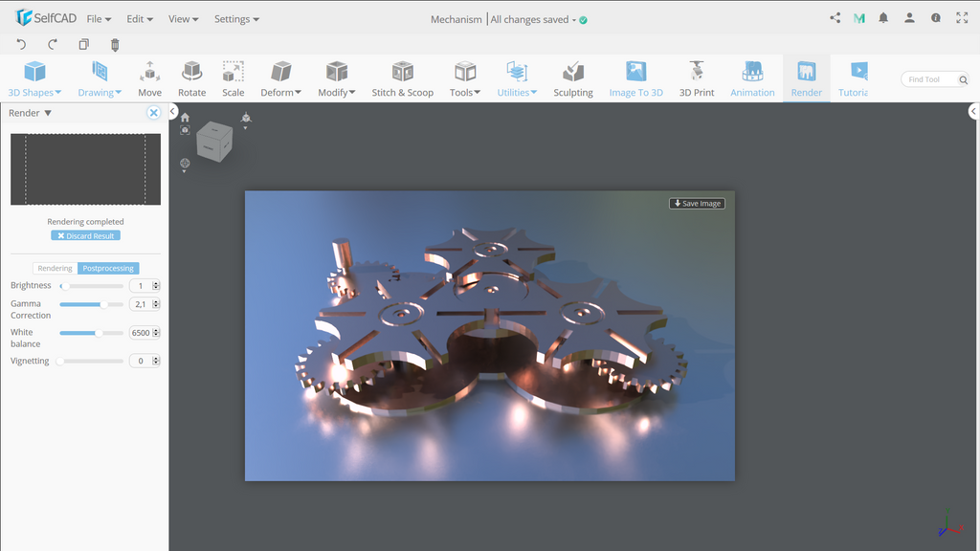Image resolution: width=980 pixels, height=551 pixels.
Task: Launch the Image To 3D feature
Action: [x=635, y=78]
